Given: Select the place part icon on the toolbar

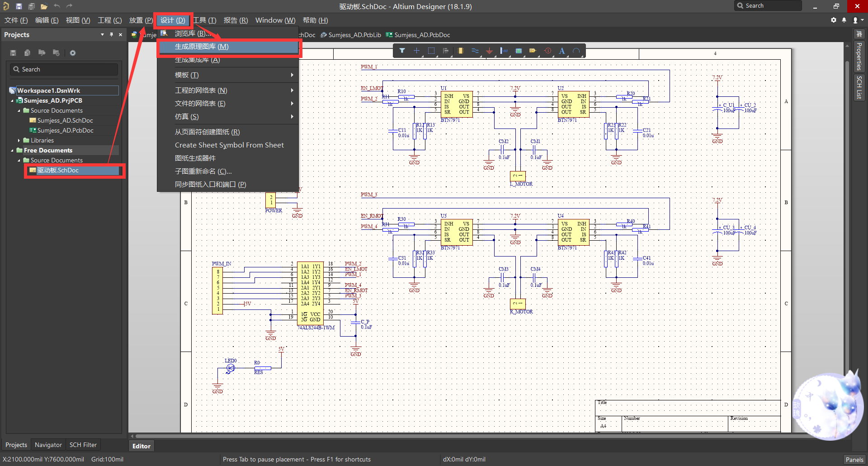Looking at the screenshot, I should [461, 51].
